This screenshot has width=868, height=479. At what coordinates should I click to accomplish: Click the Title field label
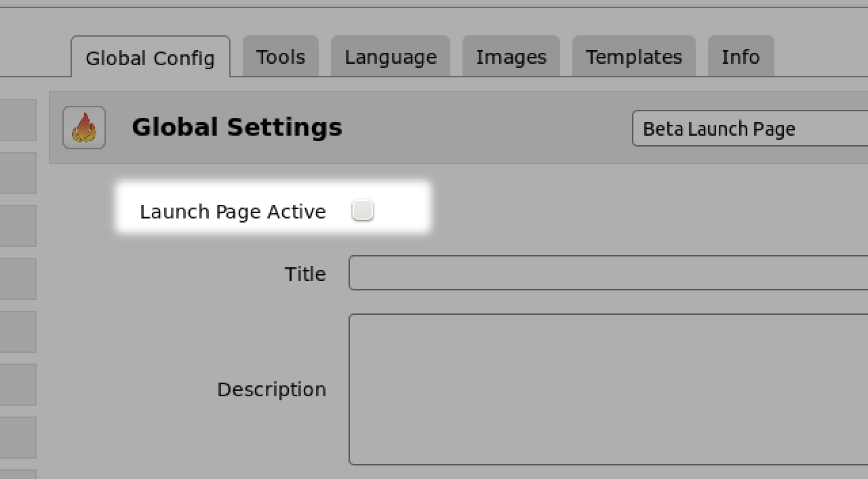(x=305, y=274)
